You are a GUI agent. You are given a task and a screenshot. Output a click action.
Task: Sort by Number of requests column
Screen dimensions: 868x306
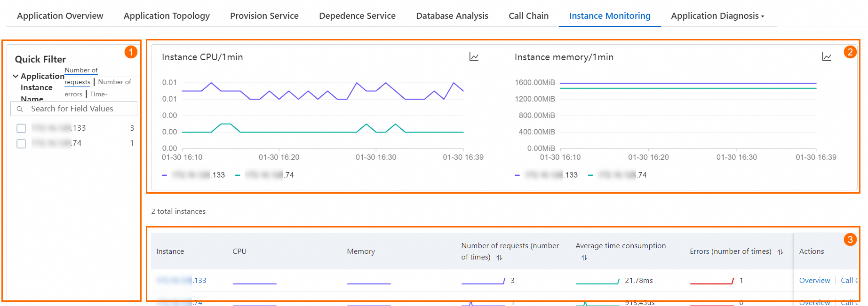(x=500, y=258)
